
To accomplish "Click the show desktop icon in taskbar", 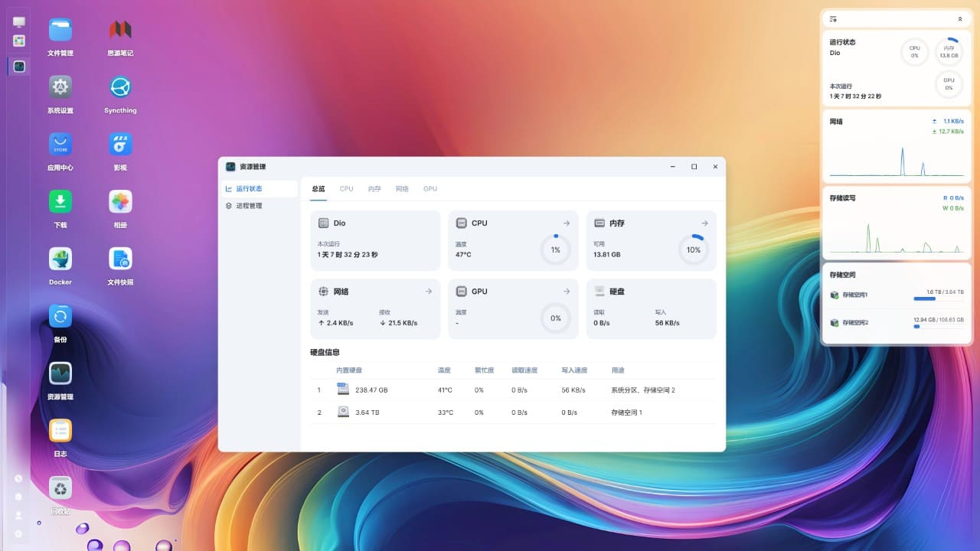I will coord(19,22).
